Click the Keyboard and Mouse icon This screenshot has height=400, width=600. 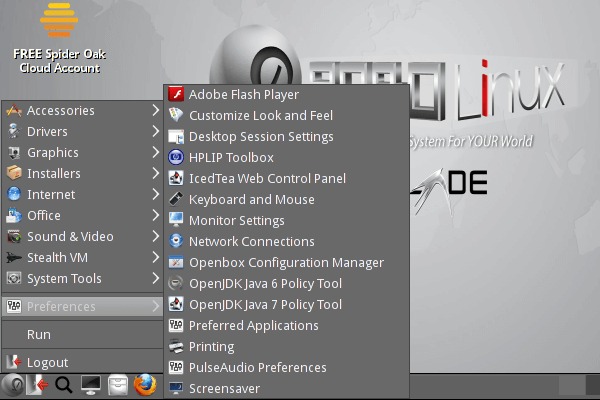point(176,199)
